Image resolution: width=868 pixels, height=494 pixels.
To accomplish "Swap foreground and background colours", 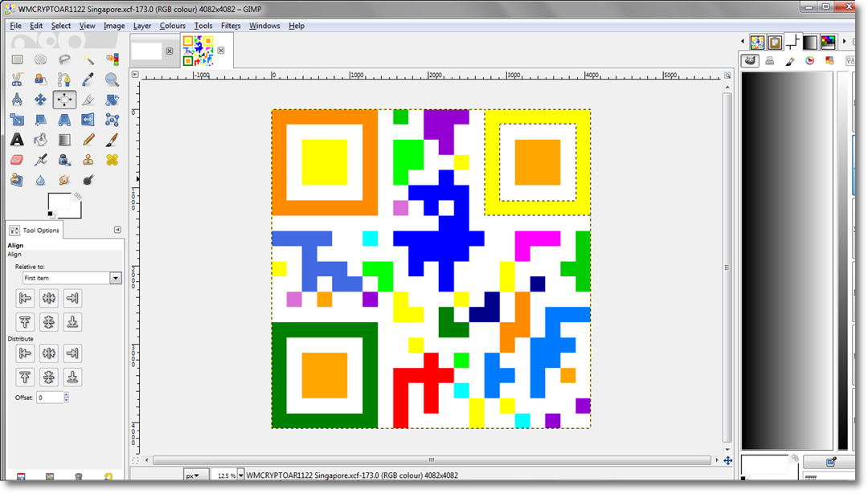I will pyautogui.click(x=77, y=196).
